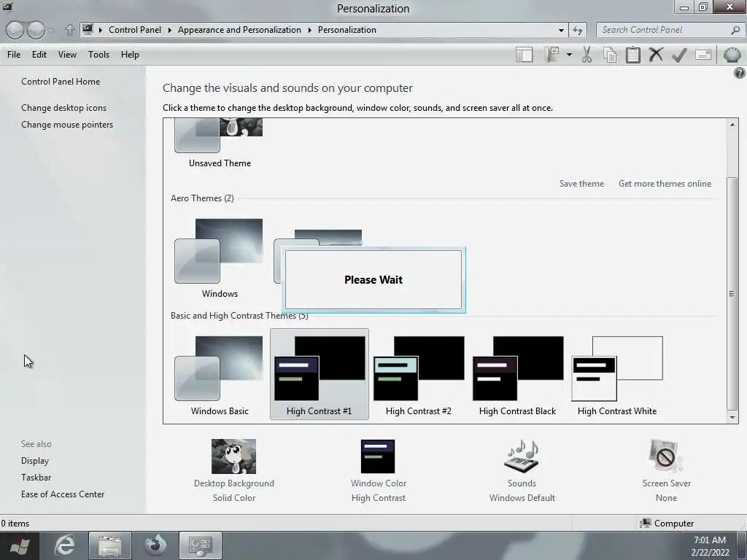Click the address bar refresh icon
The image size is (747, 560).
(x=578, y=30)
